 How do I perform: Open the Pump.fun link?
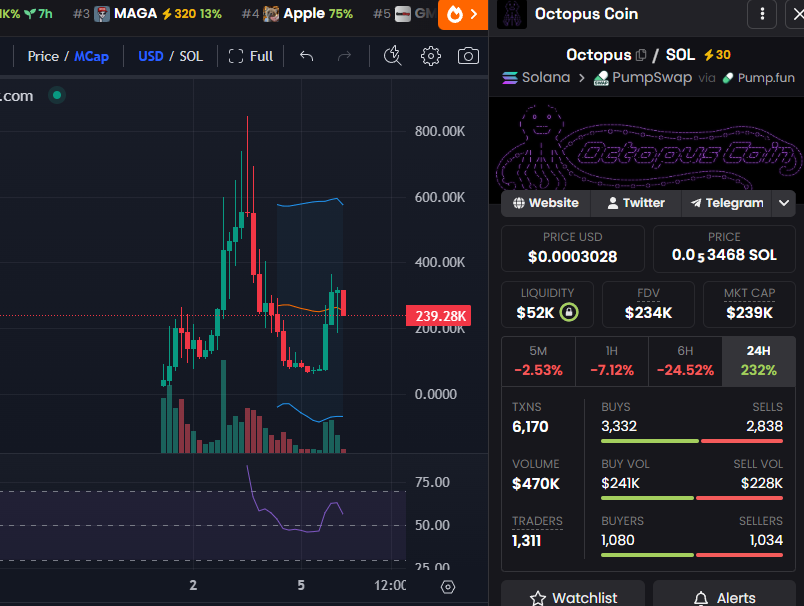click(x=759, y=78)
